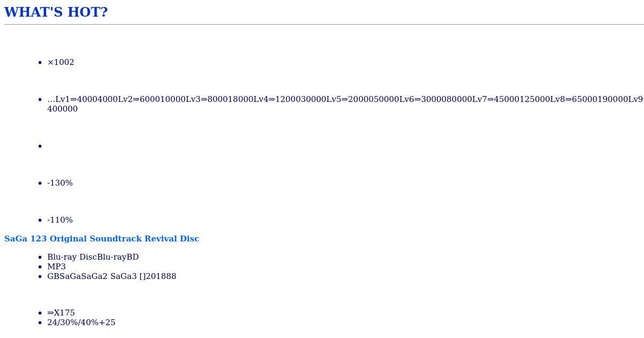Click the bullet marker beside Blu-ray DiscBlu-rayBD
Image resolution: width=644 pixels, height=338 pixels.
coord(40,258)
